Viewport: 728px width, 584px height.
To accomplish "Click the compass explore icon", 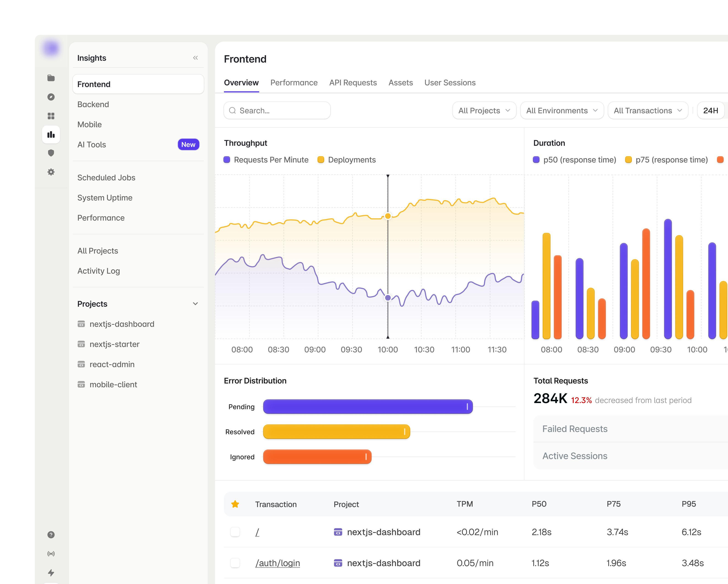I will [x=51, y=97].
